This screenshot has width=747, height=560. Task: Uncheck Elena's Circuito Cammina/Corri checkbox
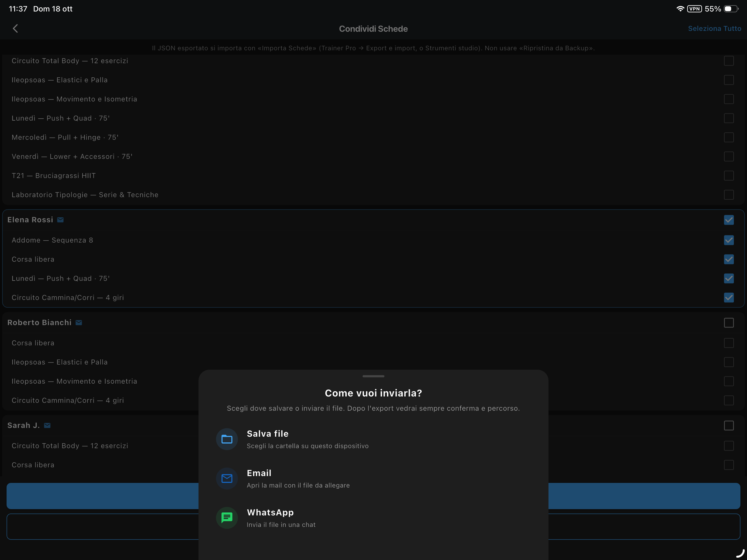(729, 297)
